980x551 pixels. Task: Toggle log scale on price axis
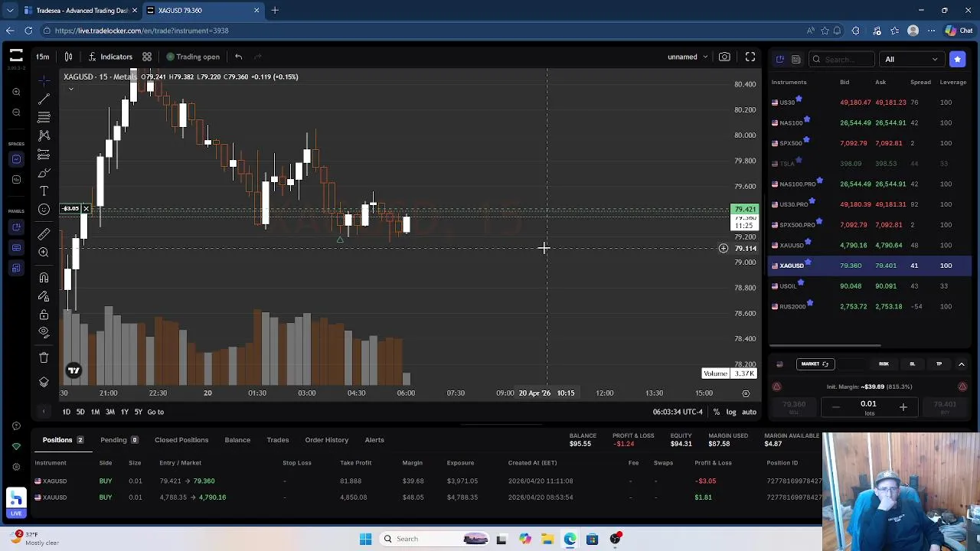click(x=731, y=412)
